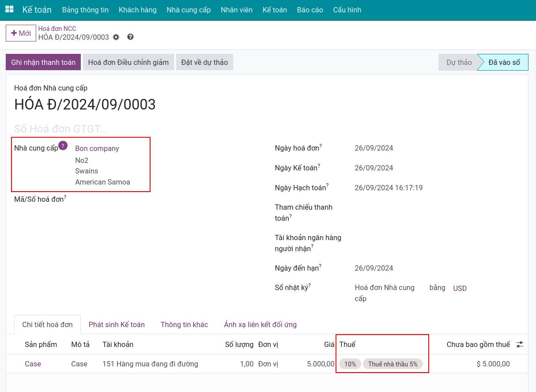Image resolution: width=536 pixels, height=392 pixels.
Task: Click Ghi nhận thanh toán button
Action: click(x=43, y=62)
